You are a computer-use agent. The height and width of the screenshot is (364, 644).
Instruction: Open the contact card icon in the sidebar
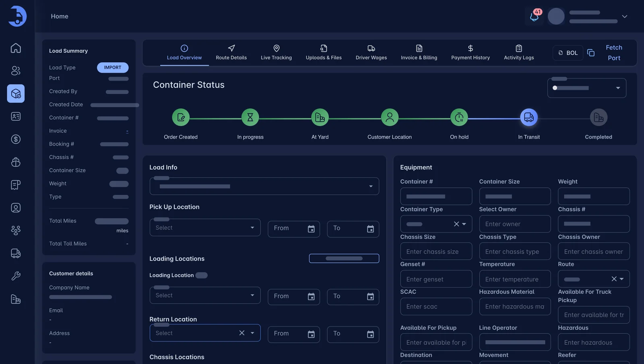16,116
